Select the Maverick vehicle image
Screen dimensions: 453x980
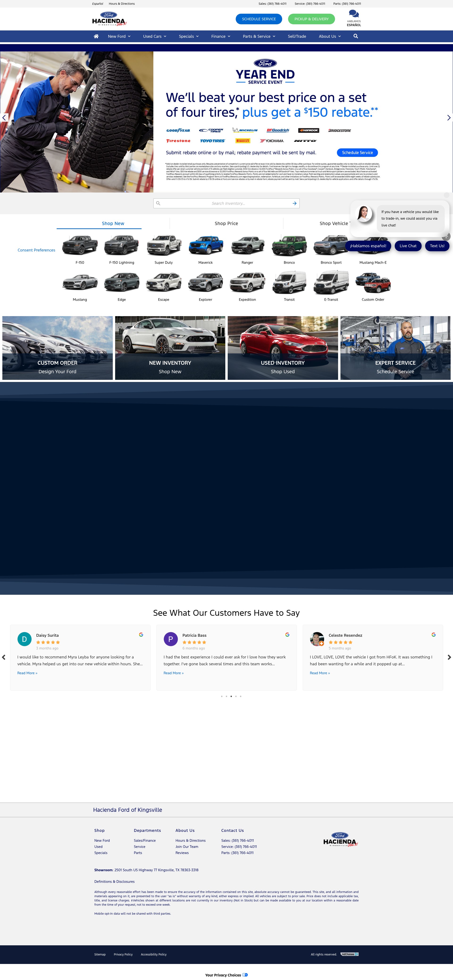(x=206, y=245)
